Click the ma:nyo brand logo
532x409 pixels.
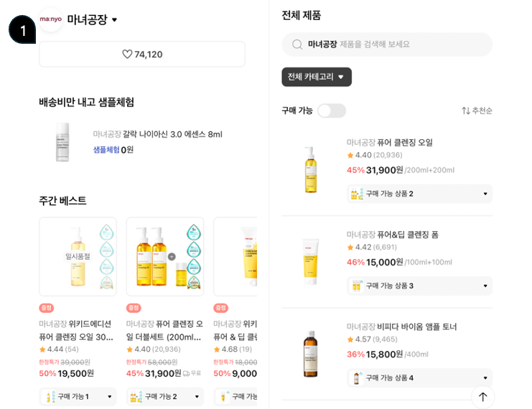coord(50,19)
